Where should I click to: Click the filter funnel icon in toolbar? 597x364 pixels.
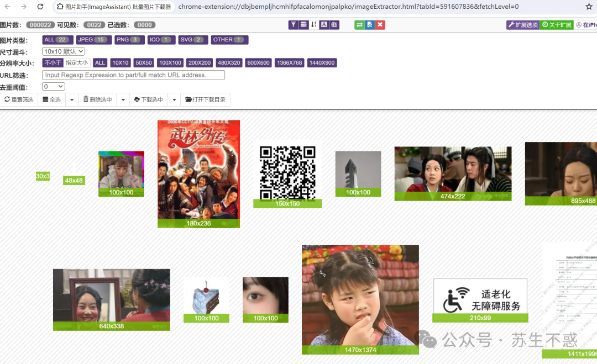[x=293, y=25]
